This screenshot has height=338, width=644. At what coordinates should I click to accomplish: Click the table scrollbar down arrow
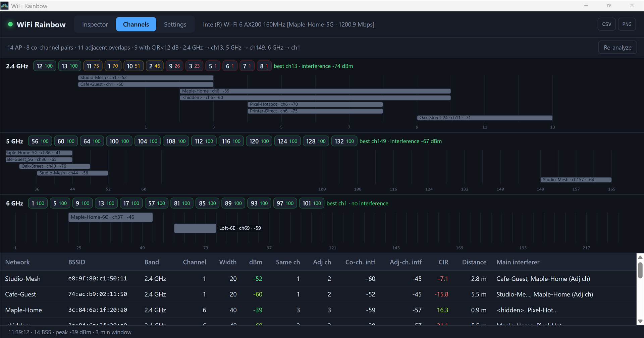coord(640,321)
